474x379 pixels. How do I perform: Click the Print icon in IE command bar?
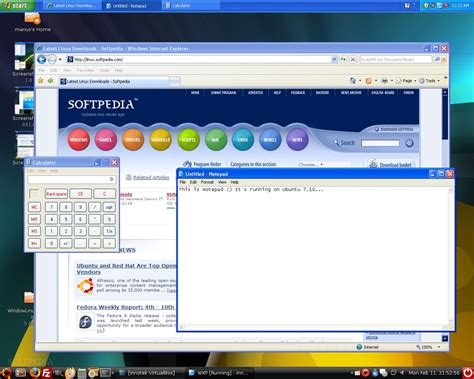(x=384, y=81)
